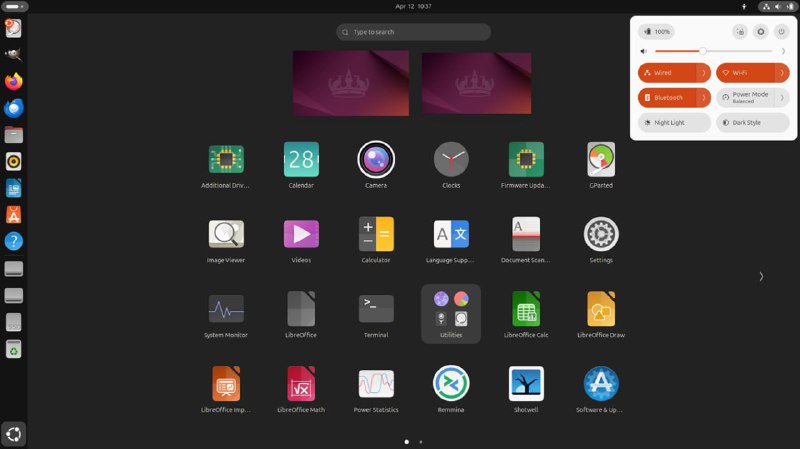800x449 pixels.
Task: Open the Utilities app folder
Action: pos(451,313)
